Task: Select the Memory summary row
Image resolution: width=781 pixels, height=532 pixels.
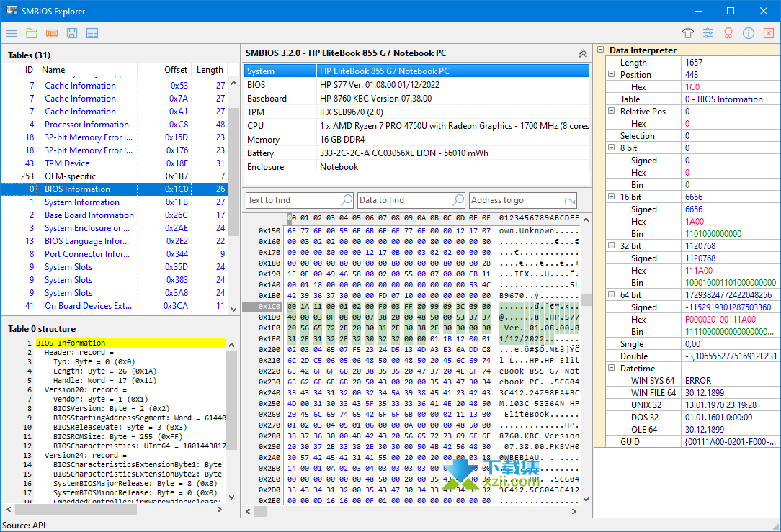Action: (x=416, y=140)
